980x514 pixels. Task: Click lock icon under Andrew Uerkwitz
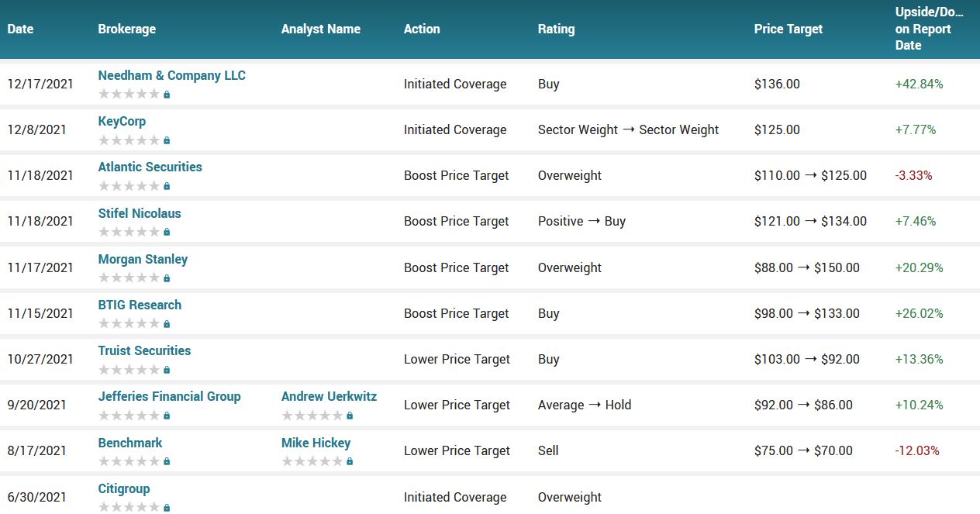[x=350, y=416]
